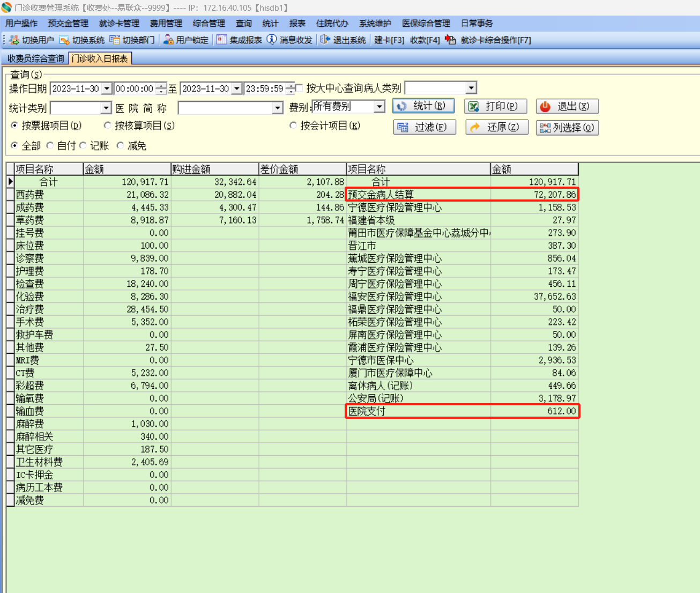Click the 福安医疗保险管理中心 cell
Screen dimensions: 700x593
[x=419, y=296]
